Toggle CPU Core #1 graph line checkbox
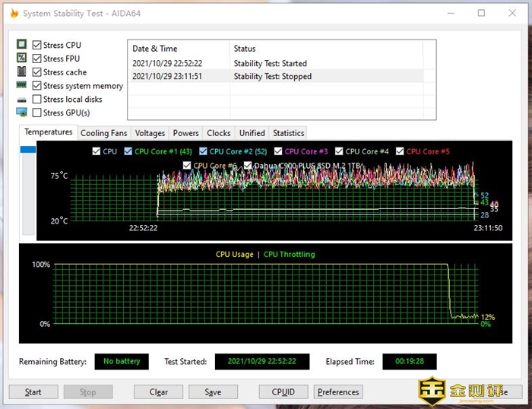532x409 pixels. tap(128, 151)
